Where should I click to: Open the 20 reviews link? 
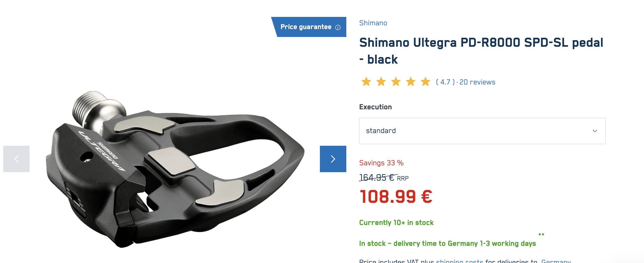(x=477, y=82)
